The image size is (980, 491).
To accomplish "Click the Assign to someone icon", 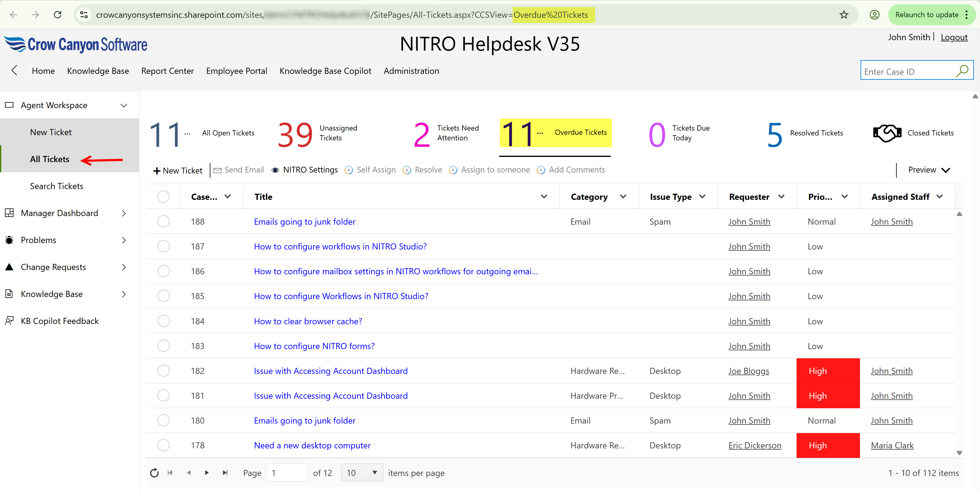I will (453, 170).
